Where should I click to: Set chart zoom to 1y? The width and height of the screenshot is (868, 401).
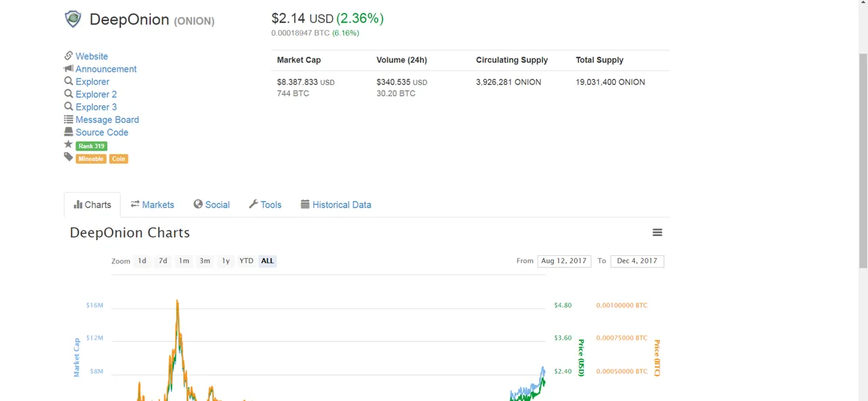tap(226, 261)
